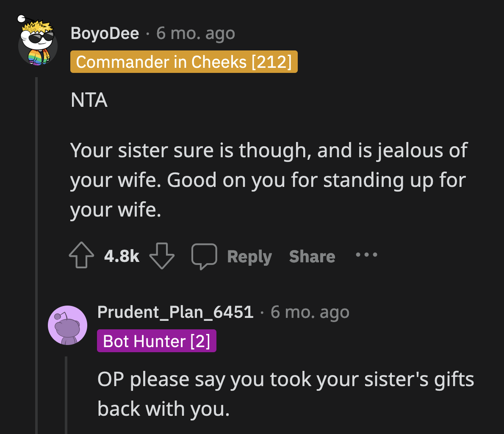Click Prudent_Plan_6451's purple avatar
Screen dimensions: 504x434
coord(68,325)
